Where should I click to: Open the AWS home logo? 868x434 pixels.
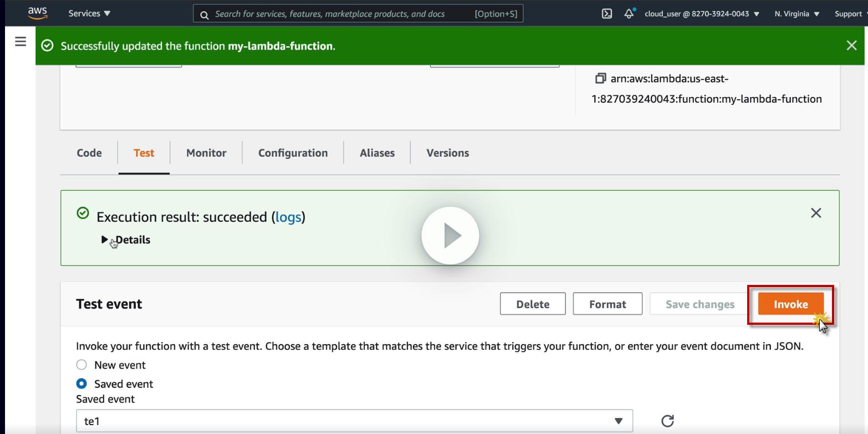(x=37, y=13)
